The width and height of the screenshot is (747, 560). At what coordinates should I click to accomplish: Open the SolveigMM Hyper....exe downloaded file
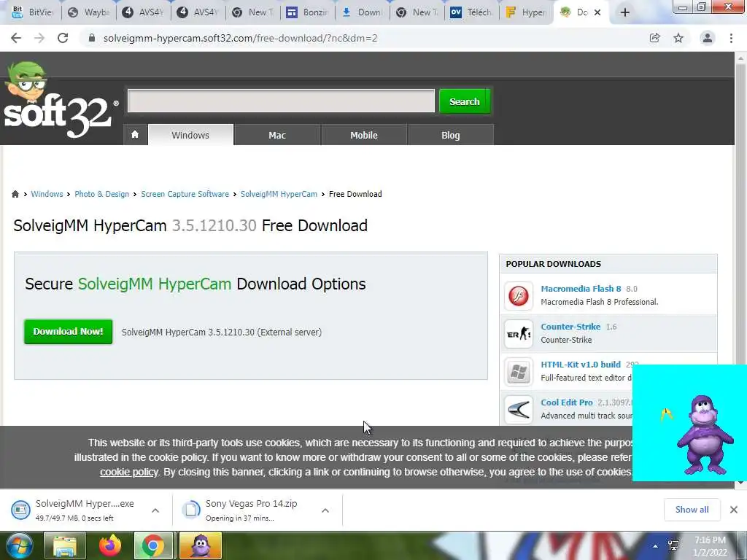(x=76, y=510)
